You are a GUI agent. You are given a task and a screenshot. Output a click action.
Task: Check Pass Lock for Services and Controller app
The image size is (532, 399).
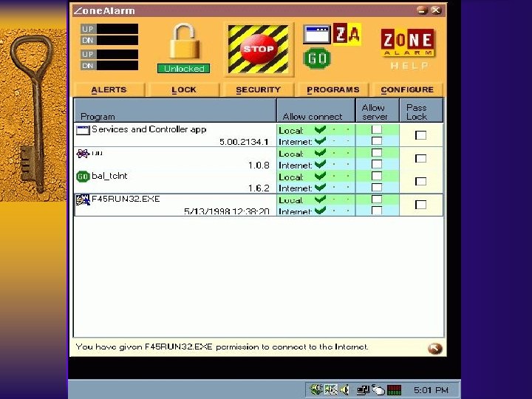tap(420, 135)
